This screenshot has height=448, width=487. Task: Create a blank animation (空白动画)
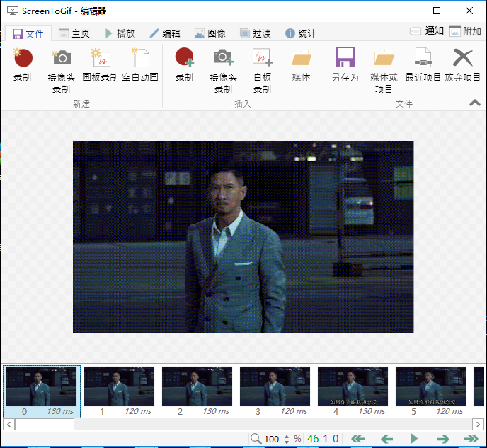[x=140, y=65]
